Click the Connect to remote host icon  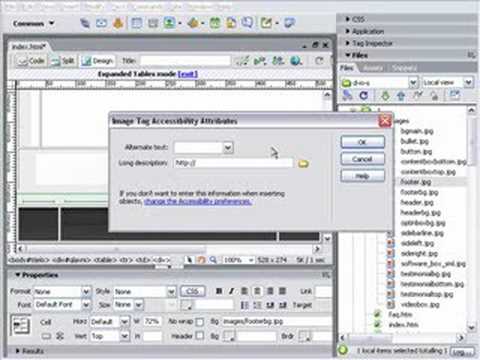point(347,96)
